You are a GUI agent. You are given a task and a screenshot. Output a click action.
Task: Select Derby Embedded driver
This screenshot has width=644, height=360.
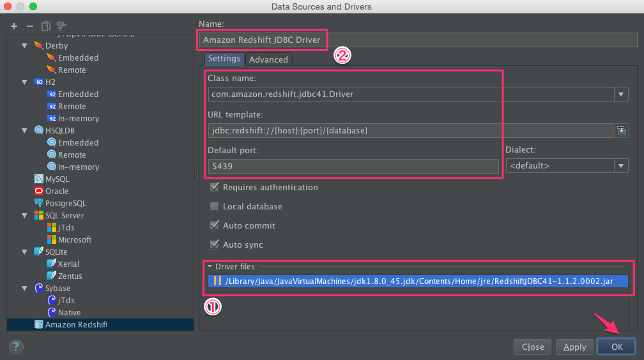(x=78, y=58)
